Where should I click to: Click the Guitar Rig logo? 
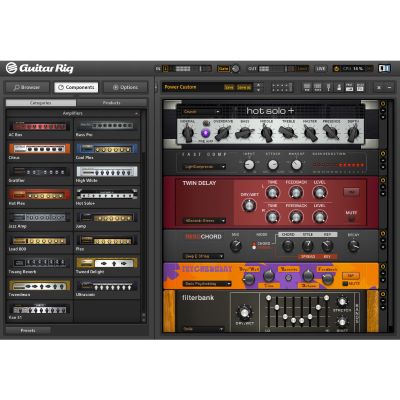click(x=40, y=68)
